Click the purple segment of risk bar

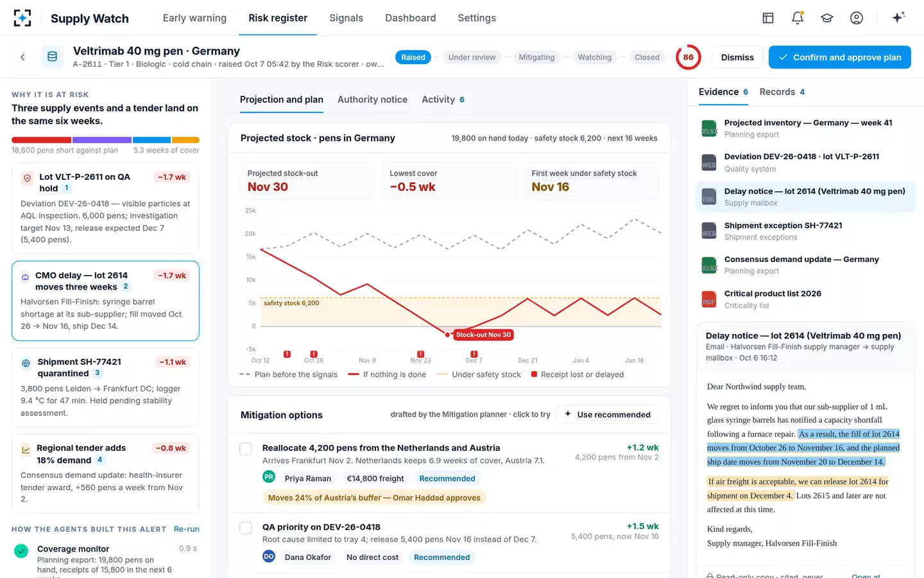point(102,140)
